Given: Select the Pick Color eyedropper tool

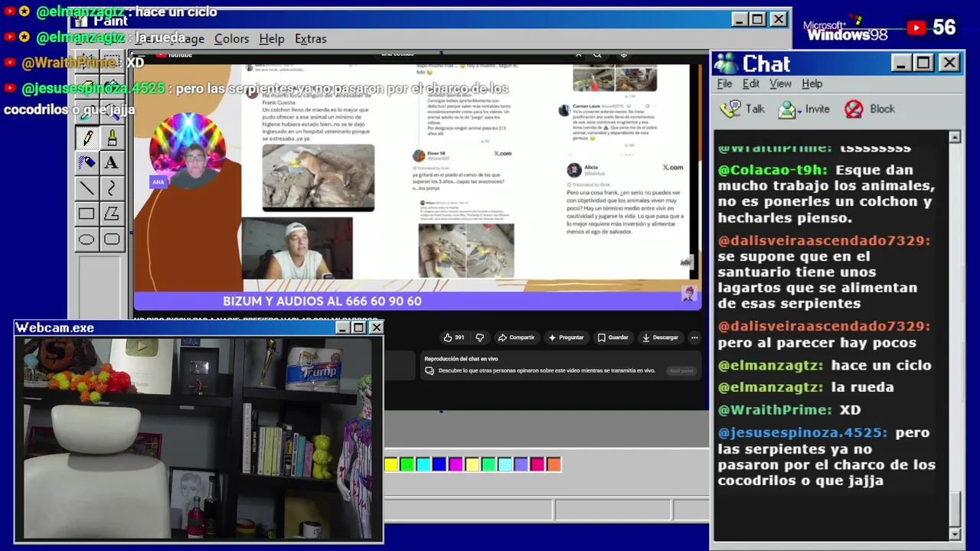Looking at the screenshot, I should pyautogui.click(x=87, y=112).
